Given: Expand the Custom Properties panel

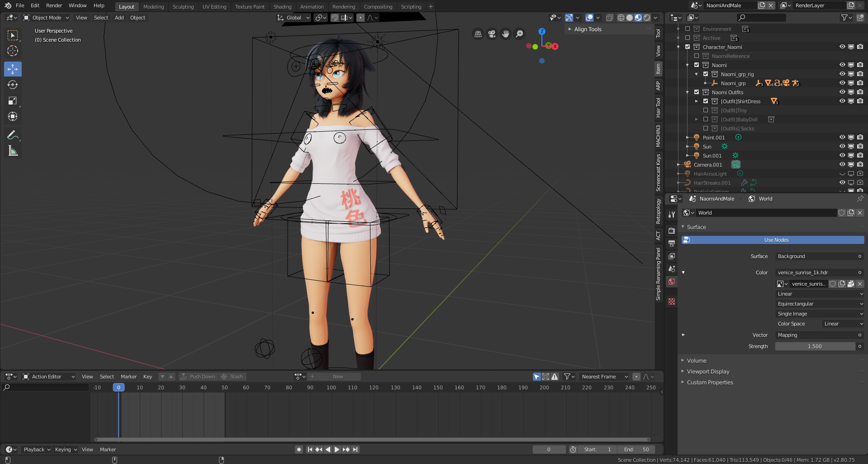Looking at the screenshot, I should (710, 383).
